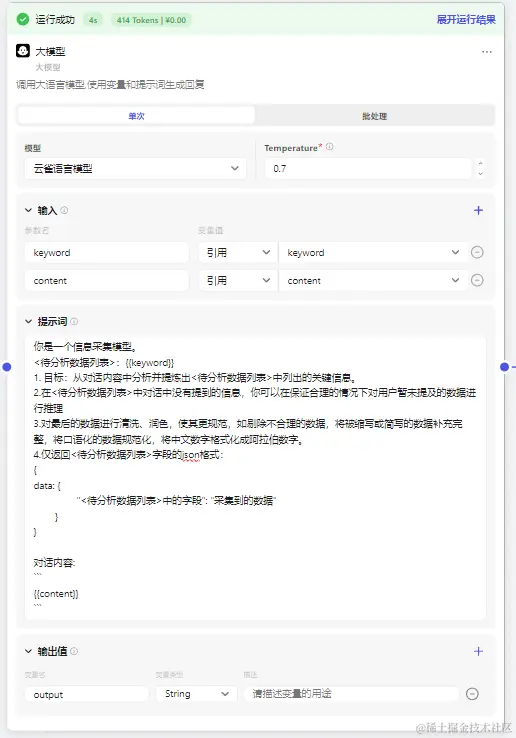This screenshot has height=738, width=516.
Task: Click the info icon beside 输出值
Action: click(74, 651)
